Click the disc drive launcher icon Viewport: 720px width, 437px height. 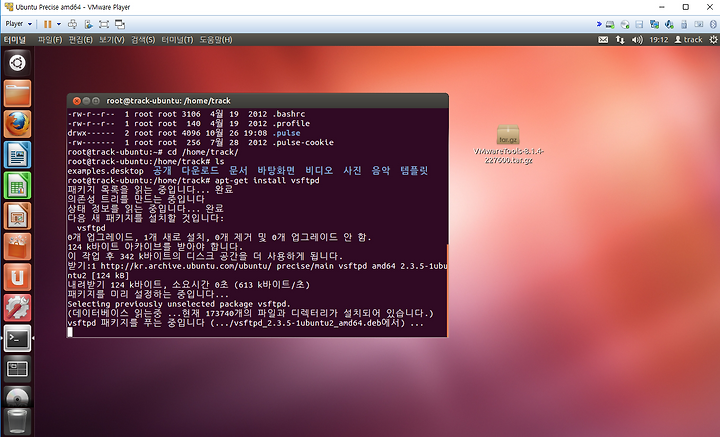pyautogui.click(x=17, y=397)
